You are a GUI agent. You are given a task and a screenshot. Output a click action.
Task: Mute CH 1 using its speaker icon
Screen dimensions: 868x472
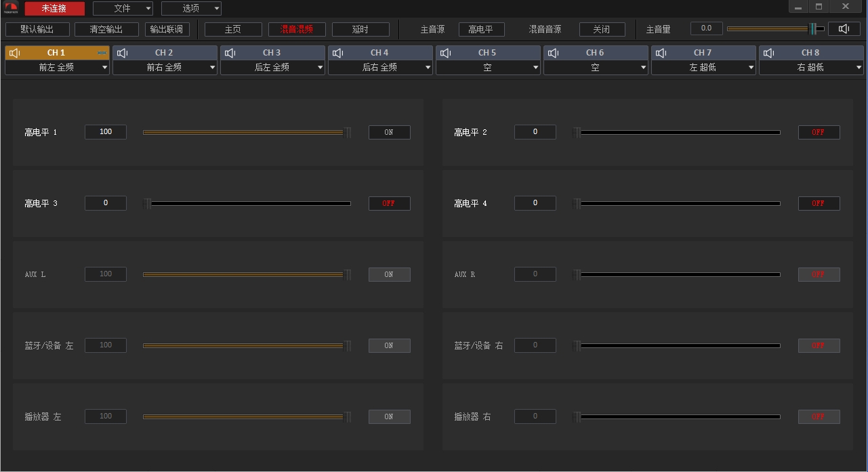(15, 53)
